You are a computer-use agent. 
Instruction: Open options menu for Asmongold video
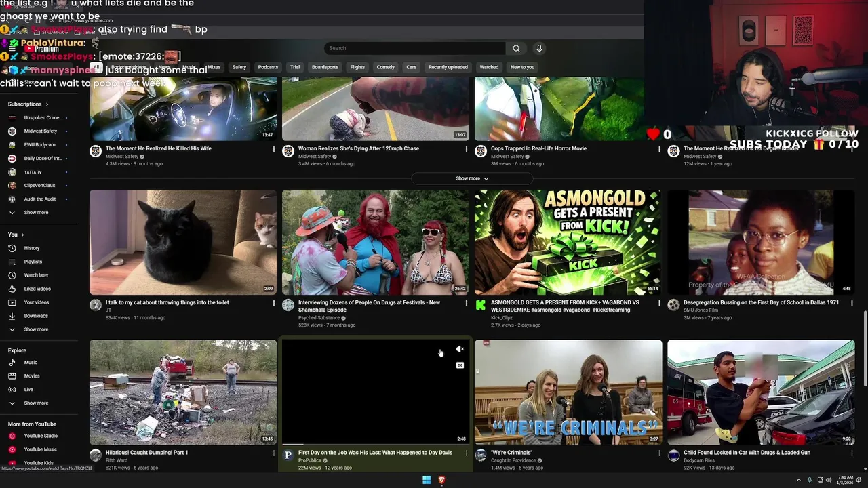tap(659, 303)
